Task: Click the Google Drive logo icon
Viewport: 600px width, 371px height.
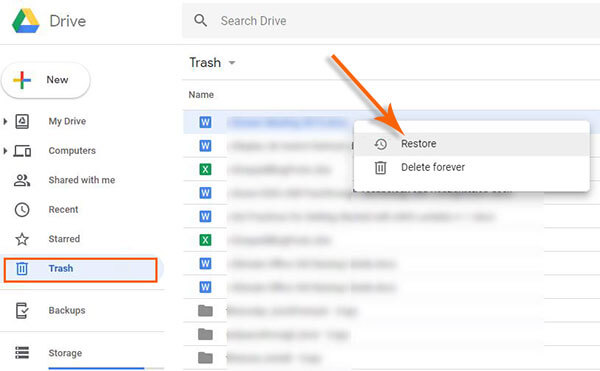Action: click(x=26, y=21)
